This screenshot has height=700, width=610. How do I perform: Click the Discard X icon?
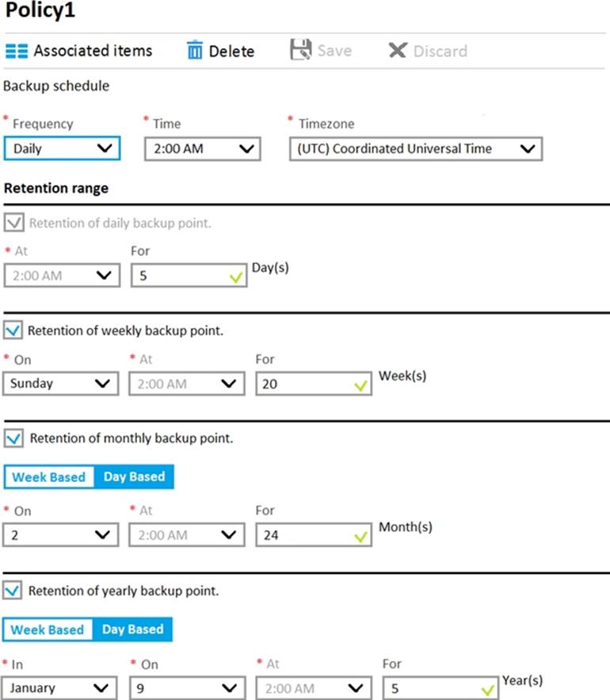pos(397,51)
